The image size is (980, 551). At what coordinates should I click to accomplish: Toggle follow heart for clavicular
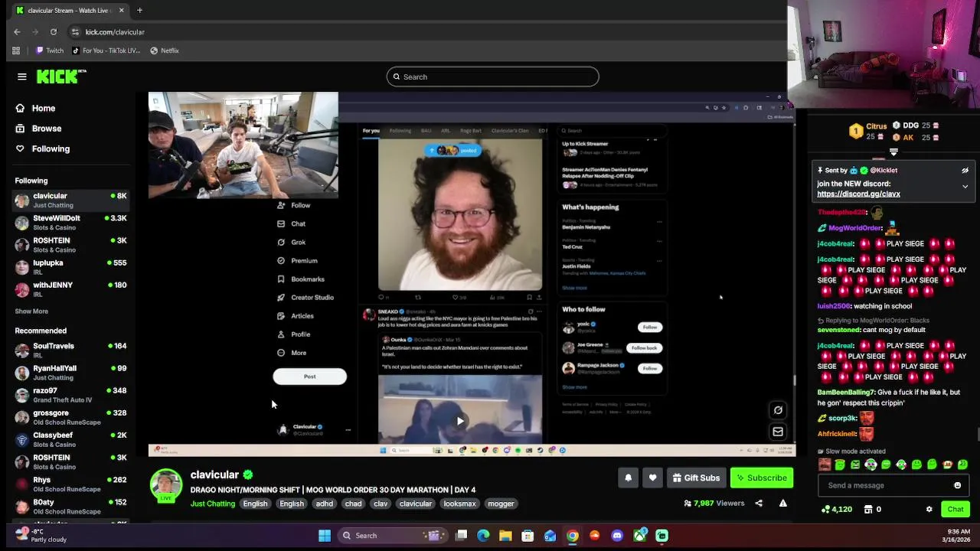click(x=652, y=478)
